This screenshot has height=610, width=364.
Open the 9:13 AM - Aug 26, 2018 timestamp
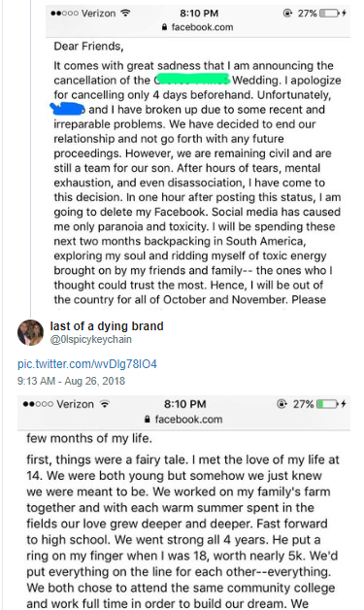(x=71, y=381)
